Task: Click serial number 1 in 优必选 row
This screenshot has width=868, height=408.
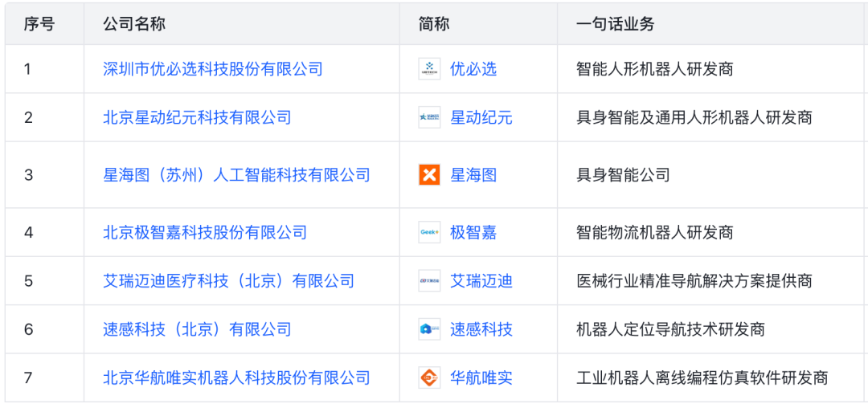Action: (27, 70)
